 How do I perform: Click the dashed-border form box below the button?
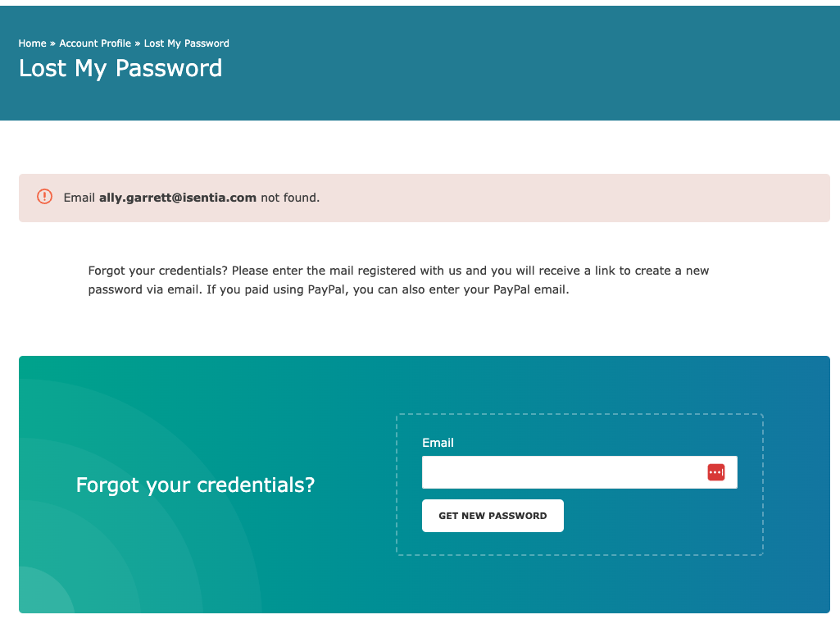click(x=579, y=544)
